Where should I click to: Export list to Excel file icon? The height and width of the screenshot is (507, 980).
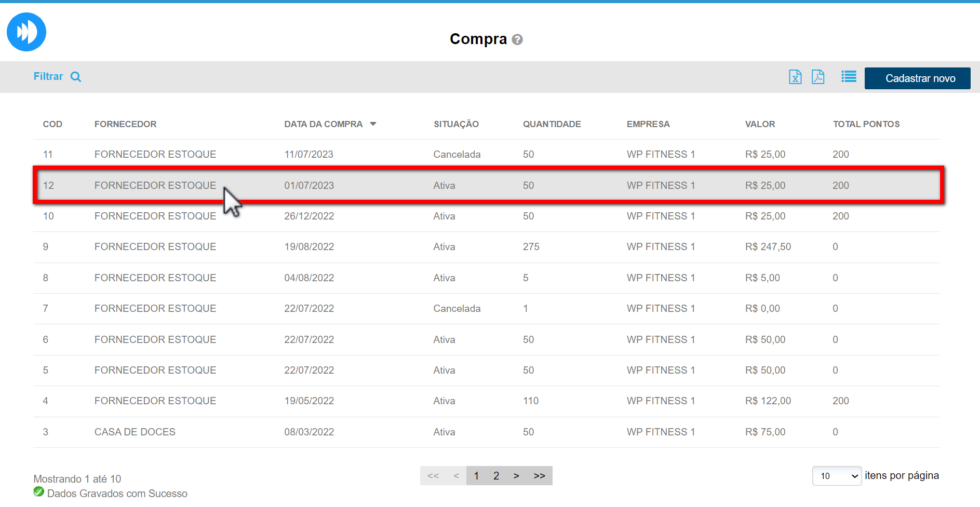[x=795, y=77]
